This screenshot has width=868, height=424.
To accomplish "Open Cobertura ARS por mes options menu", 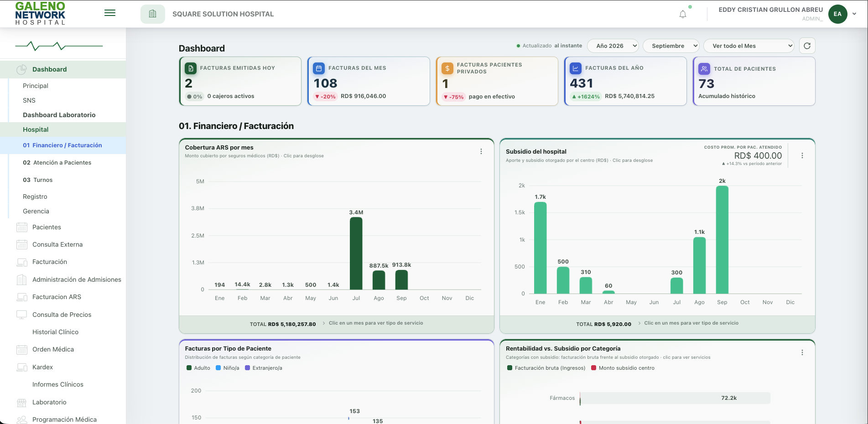I will click(481, 151).
